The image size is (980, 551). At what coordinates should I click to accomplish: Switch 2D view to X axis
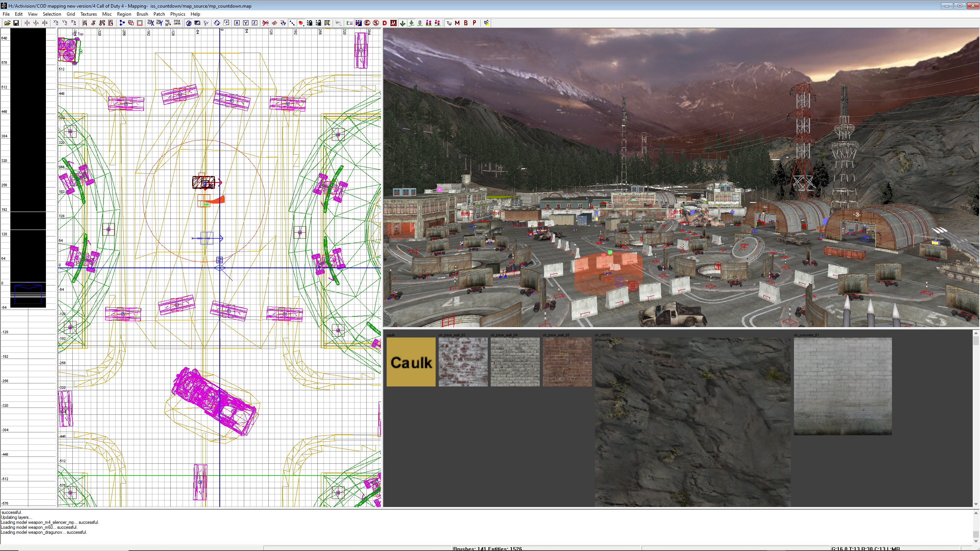(237, 23)
